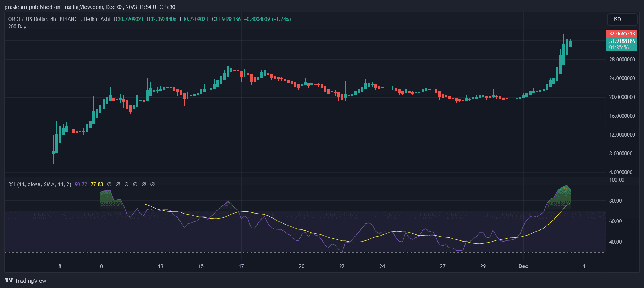
Task: Click the Heikin Ashi chart type label
Action: pos(97,19)
